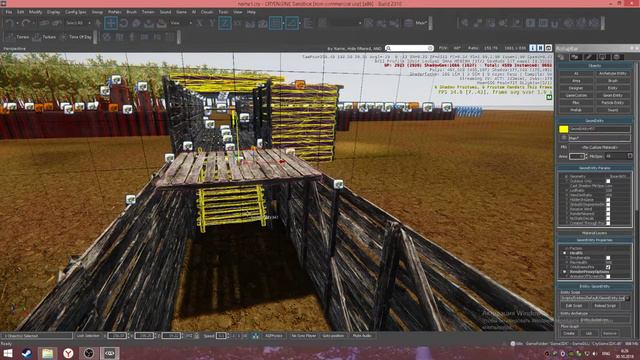Open the Modify menu

pos(35,12)
